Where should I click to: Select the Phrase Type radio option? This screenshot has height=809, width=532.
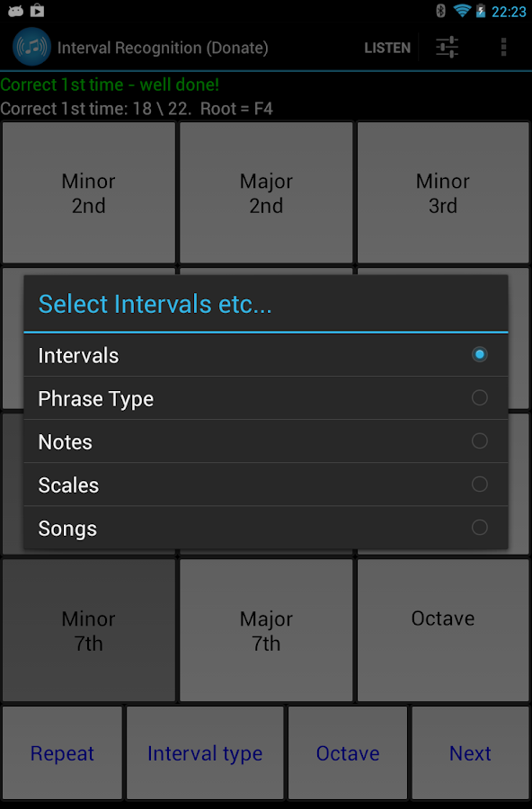266,398
